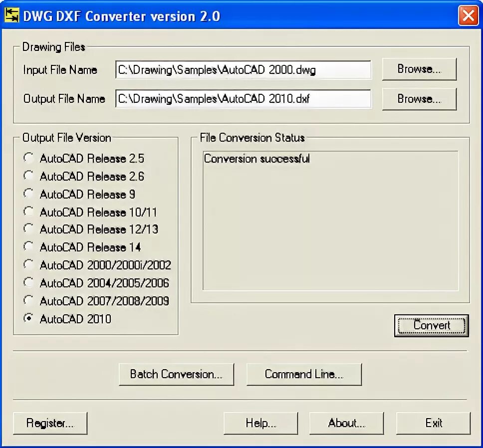Viewport: 483px width, 448px height.
Task: Click the Input File Name text field
Action: coord(243,70)
